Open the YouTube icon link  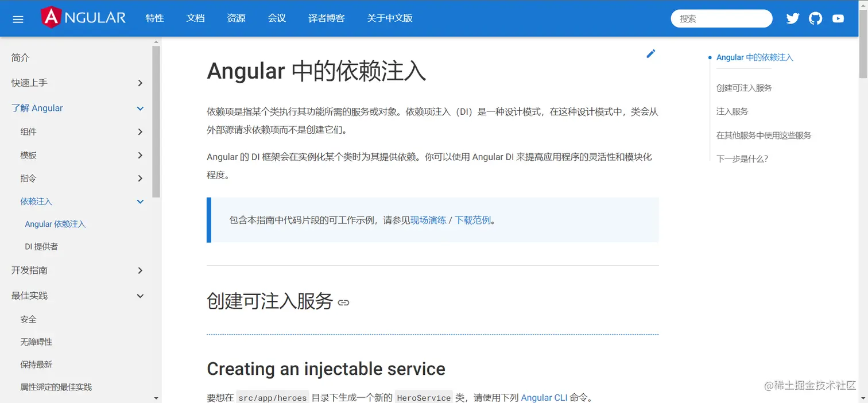pyautogui.click(x=838, y=18)
